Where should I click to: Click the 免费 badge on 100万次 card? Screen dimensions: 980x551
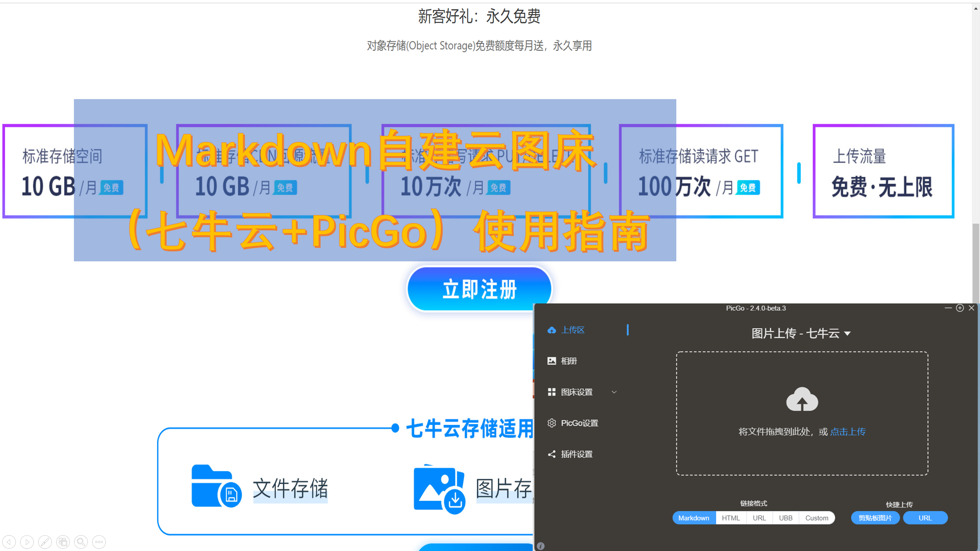click(748, 188)
